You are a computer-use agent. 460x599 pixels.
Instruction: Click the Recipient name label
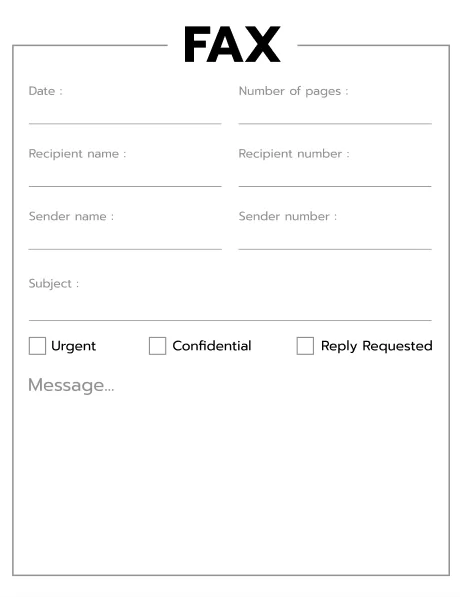point(77,154)
